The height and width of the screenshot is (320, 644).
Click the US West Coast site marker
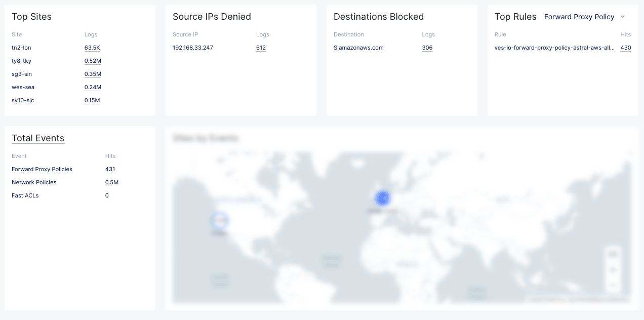(x=219, y=220)
